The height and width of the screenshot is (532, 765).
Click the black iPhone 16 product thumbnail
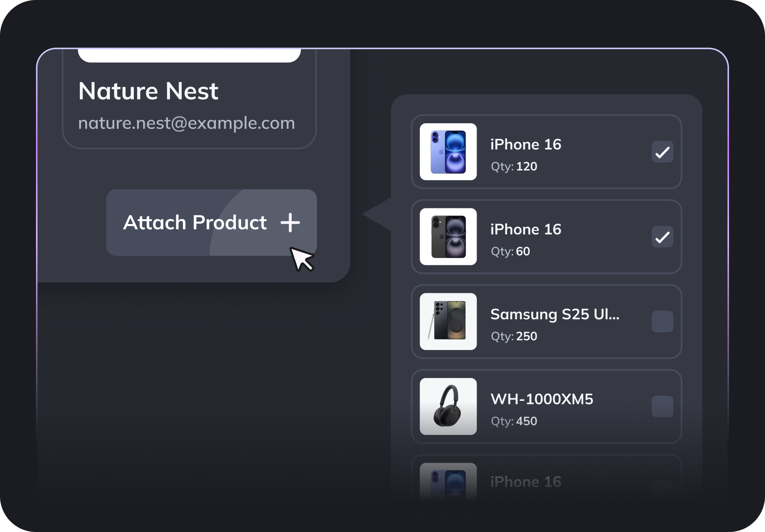pyautogui.click(x=448, y=237)
